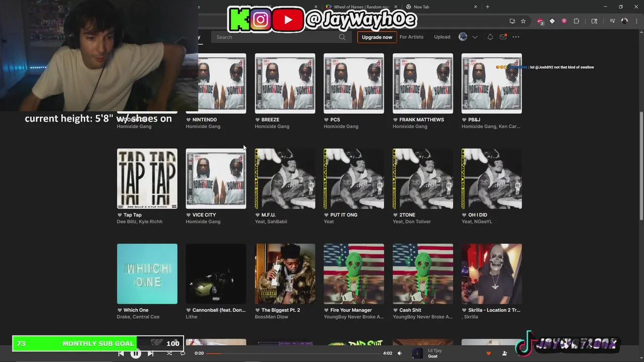The width and height of the screenshot is (644, 362).
Task: Click the install app icon in address bar
Action: click(512, 21)
